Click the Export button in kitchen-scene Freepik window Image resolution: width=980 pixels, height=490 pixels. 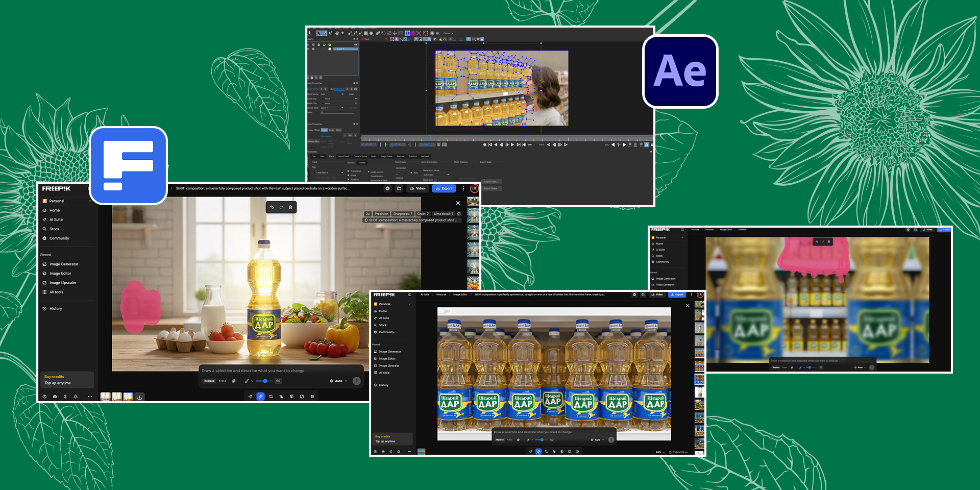(x=444, y=188)
